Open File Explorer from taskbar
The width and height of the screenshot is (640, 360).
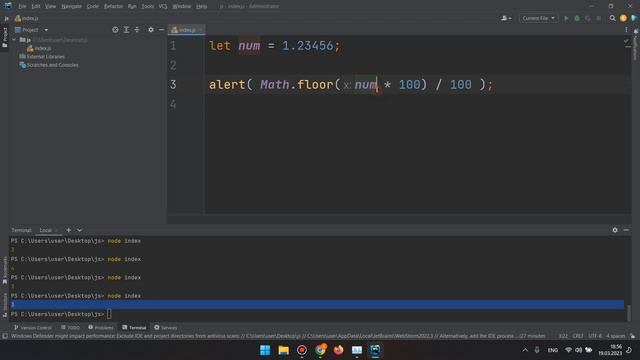click(x=284, y=350)
